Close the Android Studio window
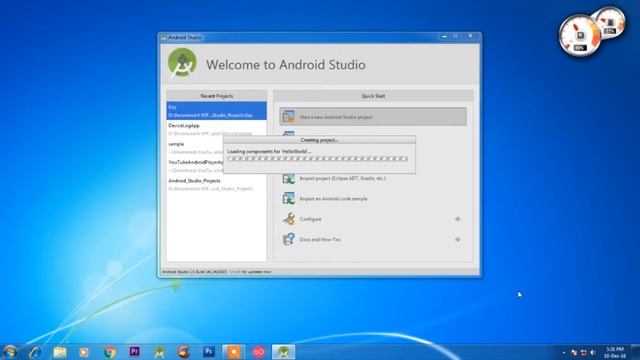This screenshot has height=360, width=640. (x=470, y=36)
